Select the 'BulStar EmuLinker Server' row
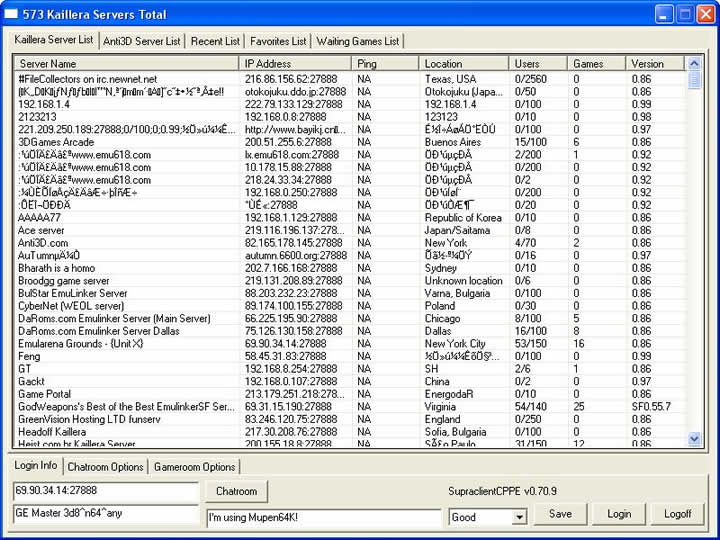720x540 pixels. pyautogui.click(x=349, y=293)
